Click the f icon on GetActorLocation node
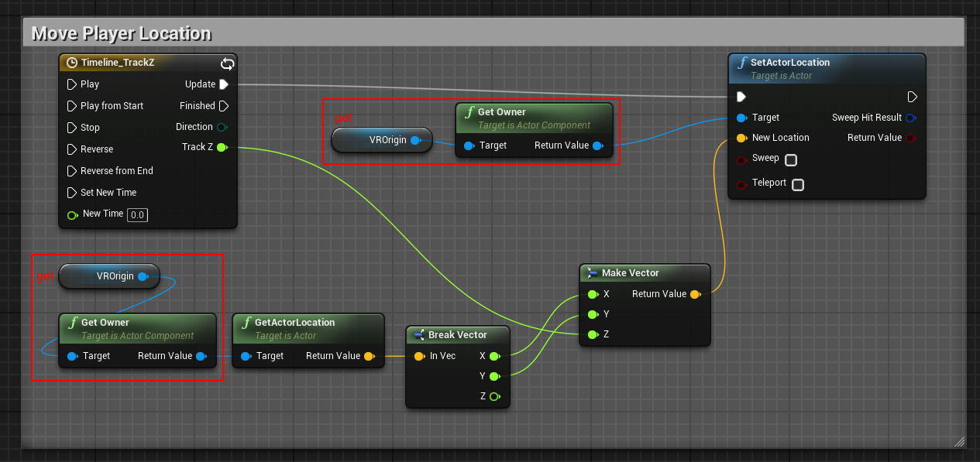Screen dimensions: 980x462 (x=248, y=322)
